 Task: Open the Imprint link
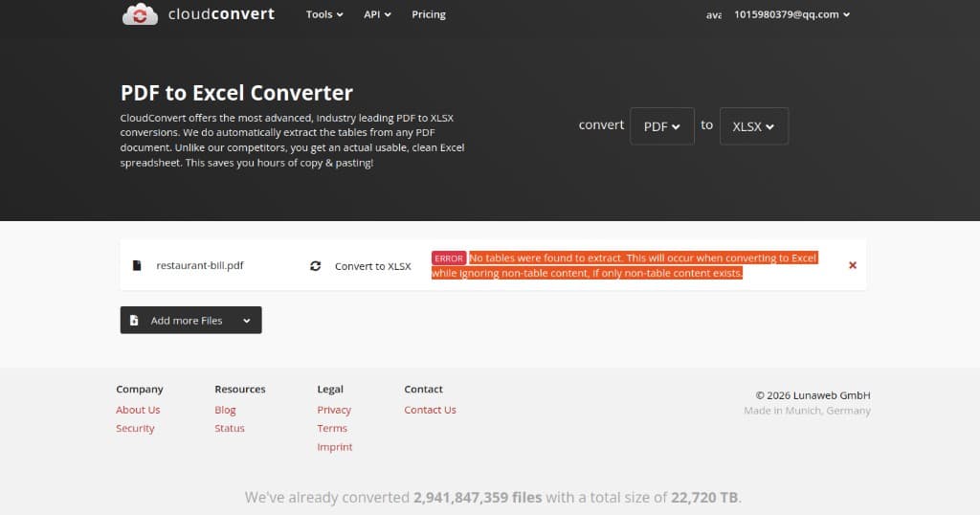pyautogui.click(x=334, y=447)
